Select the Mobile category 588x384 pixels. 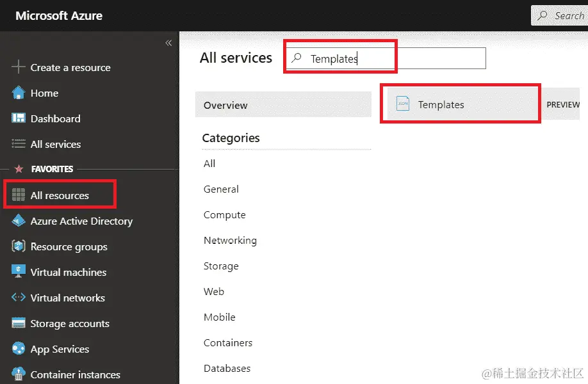click(x=220, y=317)
